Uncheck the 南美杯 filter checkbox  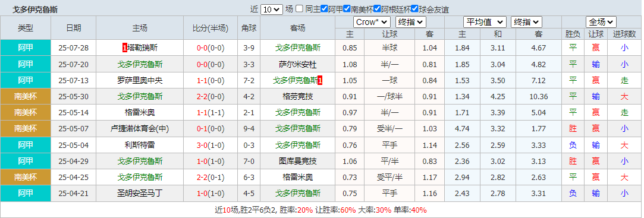(347, 9)
